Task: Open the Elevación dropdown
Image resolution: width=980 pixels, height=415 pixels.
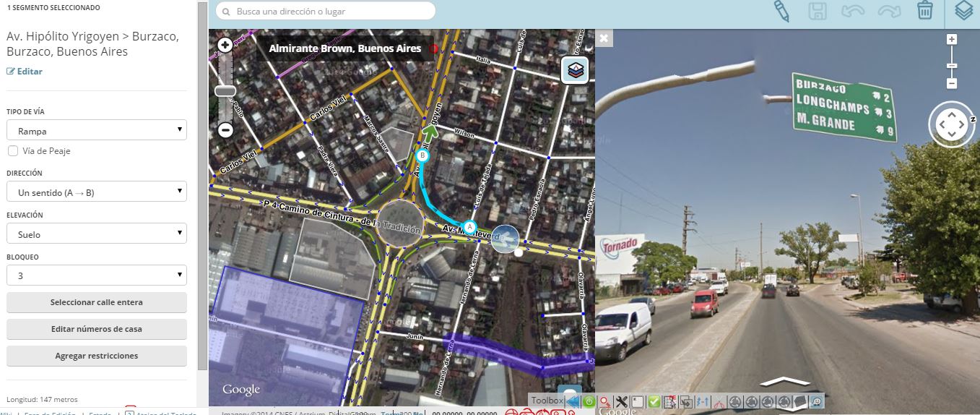Action: tap(97, 234)
